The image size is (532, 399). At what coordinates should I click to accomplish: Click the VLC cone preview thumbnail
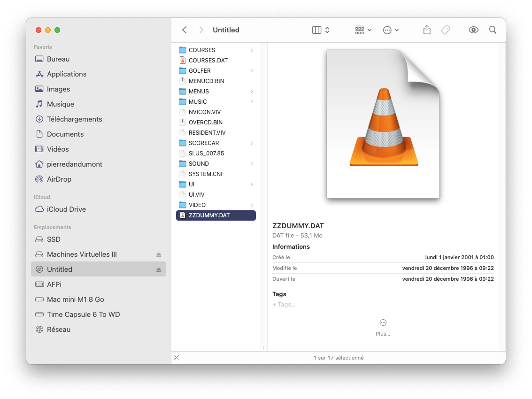point(383,124)
